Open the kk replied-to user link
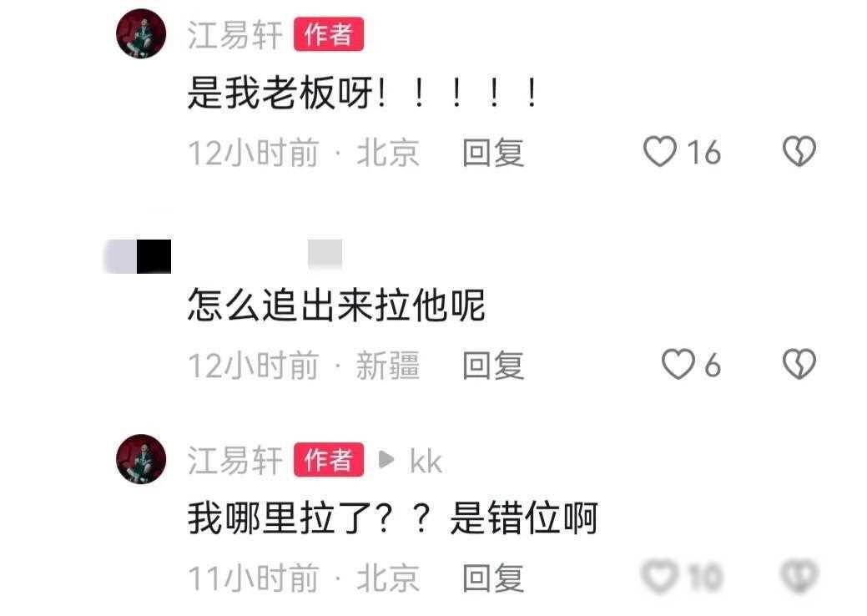 pos(426,461)
